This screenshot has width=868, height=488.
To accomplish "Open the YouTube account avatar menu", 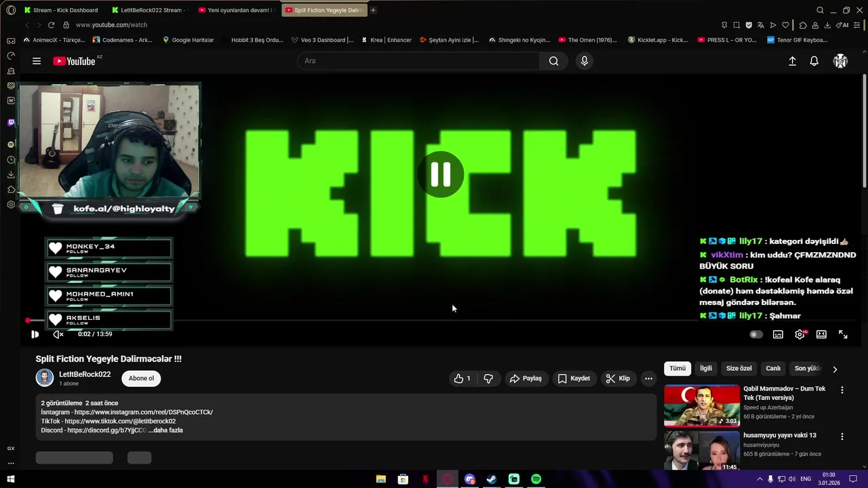I will tap(840, 61).
